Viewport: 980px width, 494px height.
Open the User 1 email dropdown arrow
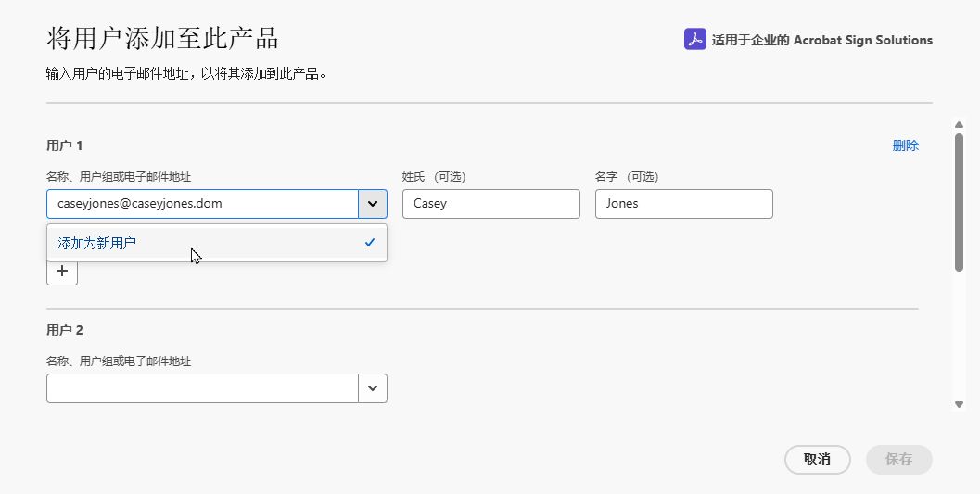pyautogui.click(x=373, y=204)
